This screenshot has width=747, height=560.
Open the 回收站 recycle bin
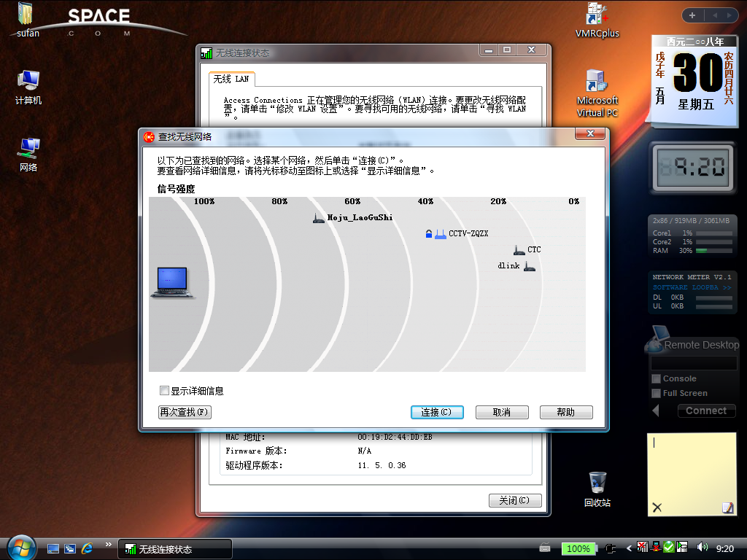(597, 489)
